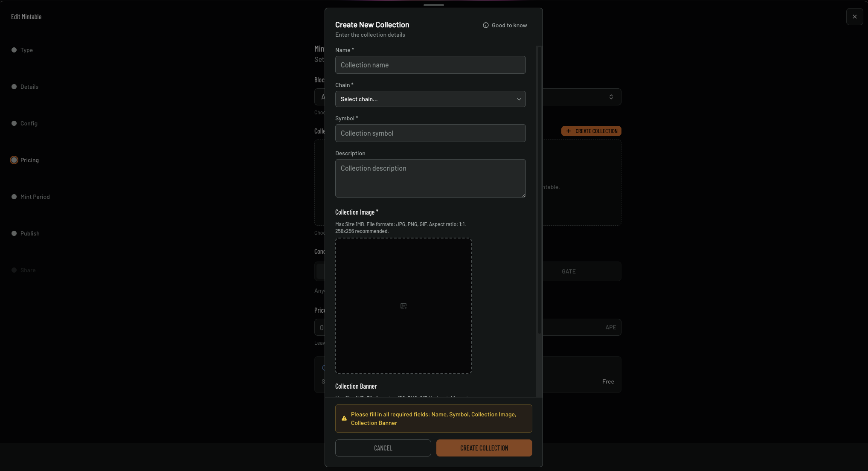Image resolution: width=868 pixels, height=471 pixels.
Task: Open the "Select chain..." dropdown
Action: pos(430,99)
